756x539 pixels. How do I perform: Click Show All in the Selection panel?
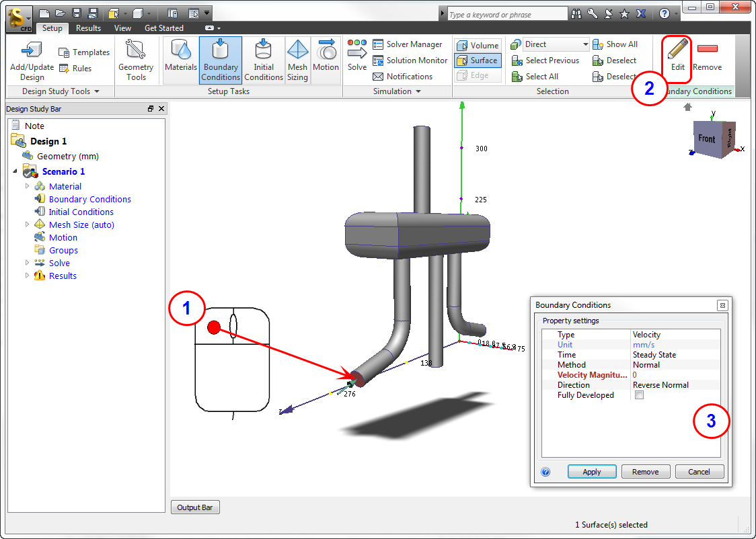pos(615,44)
